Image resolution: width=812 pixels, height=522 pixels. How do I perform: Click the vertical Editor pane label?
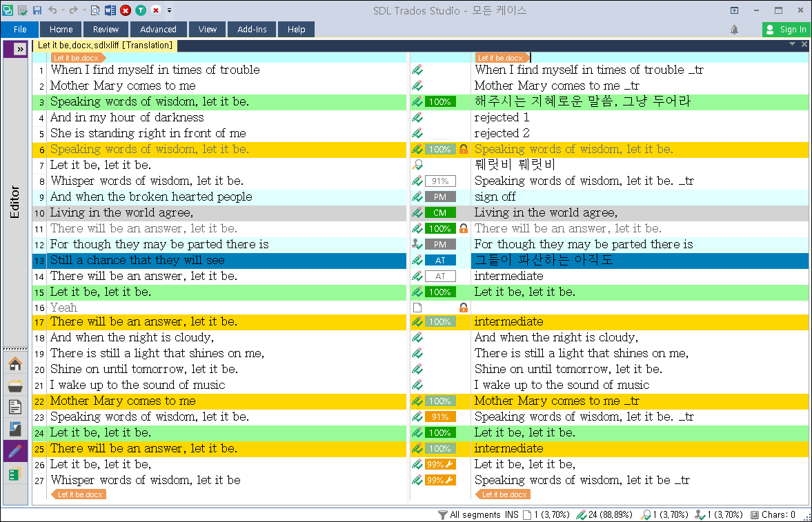click(15, 202)
